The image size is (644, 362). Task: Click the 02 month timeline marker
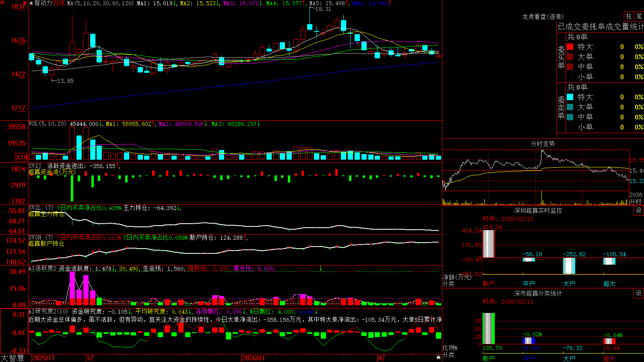381,358
